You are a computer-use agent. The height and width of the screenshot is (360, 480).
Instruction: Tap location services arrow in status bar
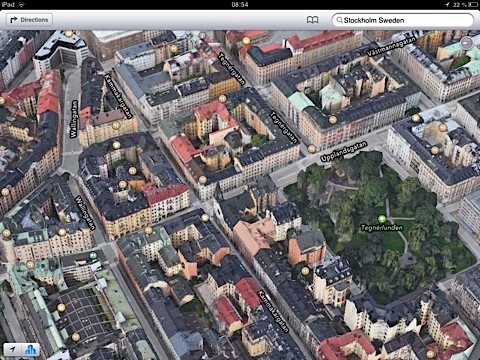pyautogui.click(x=447, y=4)
